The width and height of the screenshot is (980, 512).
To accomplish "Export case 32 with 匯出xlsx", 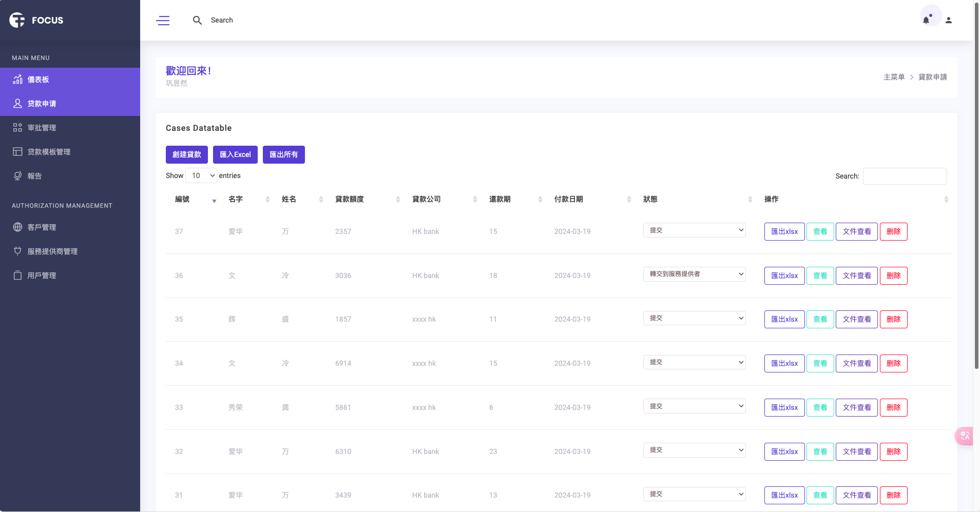I will point(784,451).
